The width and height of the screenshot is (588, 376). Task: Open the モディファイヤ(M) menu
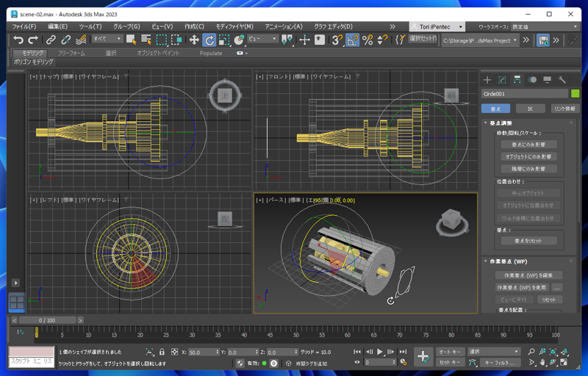pos(234,26)
